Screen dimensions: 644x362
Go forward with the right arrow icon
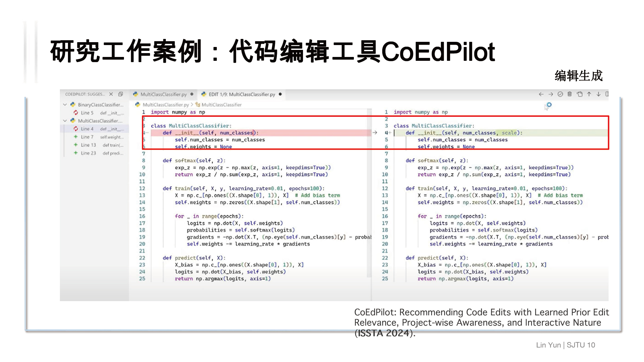click(551, 94)
